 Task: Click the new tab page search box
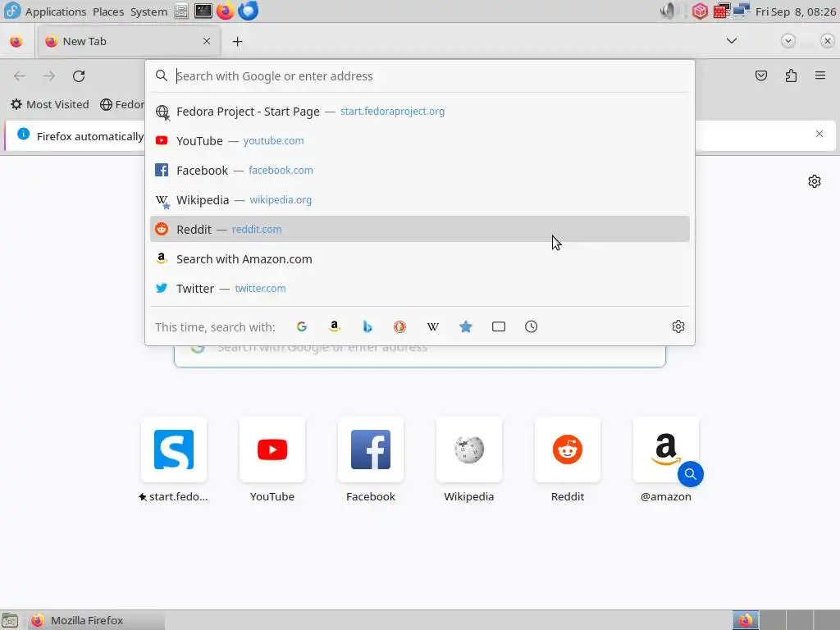click(419, 356)
